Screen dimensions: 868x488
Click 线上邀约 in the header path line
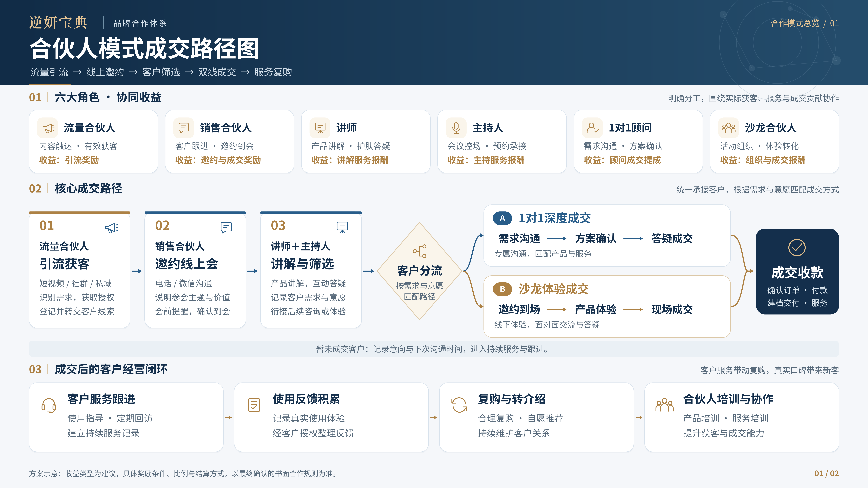point(105,72)
